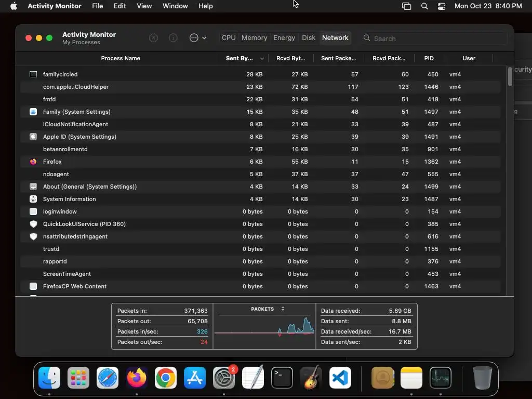Open TextEdit from the Dock
The height and width of the screenshot is (399, 532).
253,378
